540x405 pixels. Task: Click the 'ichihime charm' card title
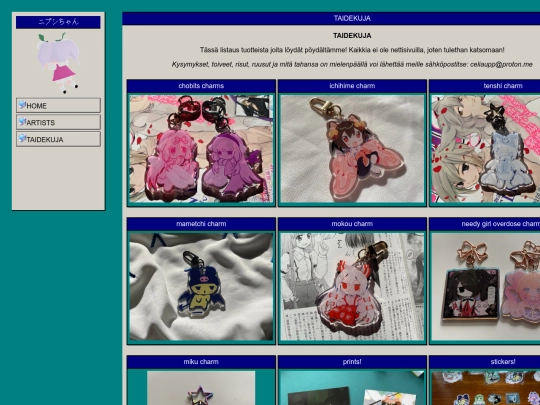pyautogui.click(x=352, y=86)
